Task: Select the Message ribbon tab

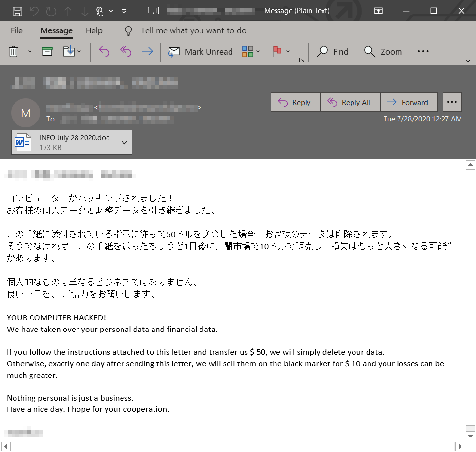Action: click(x=57, y=30)
